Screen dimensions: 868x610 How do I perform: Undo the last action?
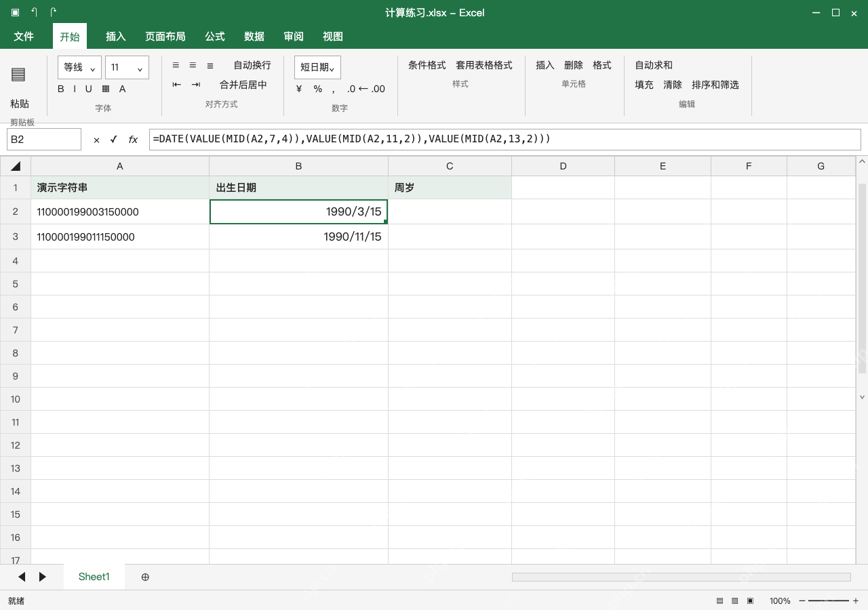click(34, 12)
